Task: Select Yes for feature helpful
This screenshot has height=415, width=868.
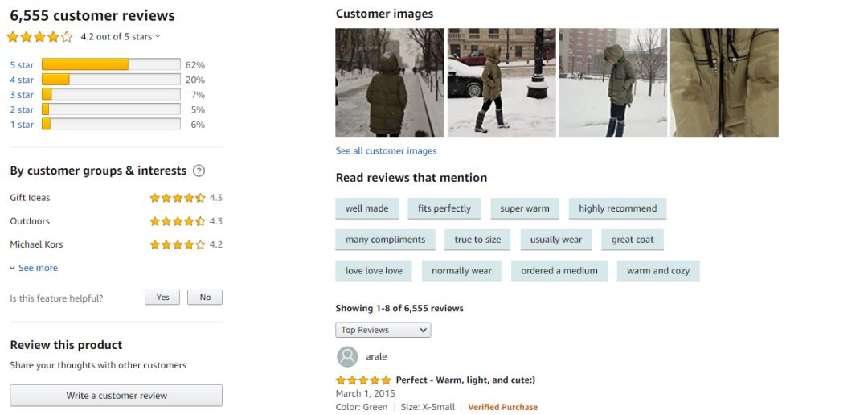Action: [162, 298]
